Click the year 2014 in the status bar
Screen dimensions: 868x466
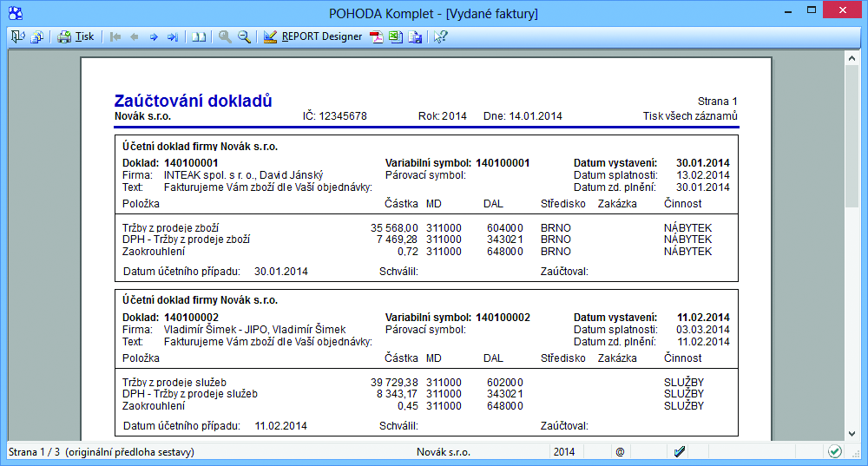click(563, 452)
